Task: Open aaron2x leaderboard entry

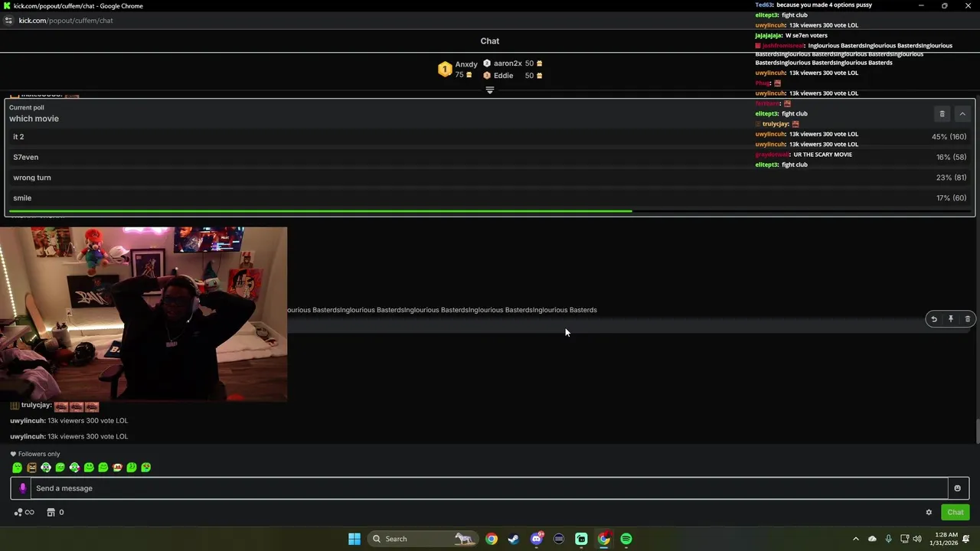Action: pos(513,64)
